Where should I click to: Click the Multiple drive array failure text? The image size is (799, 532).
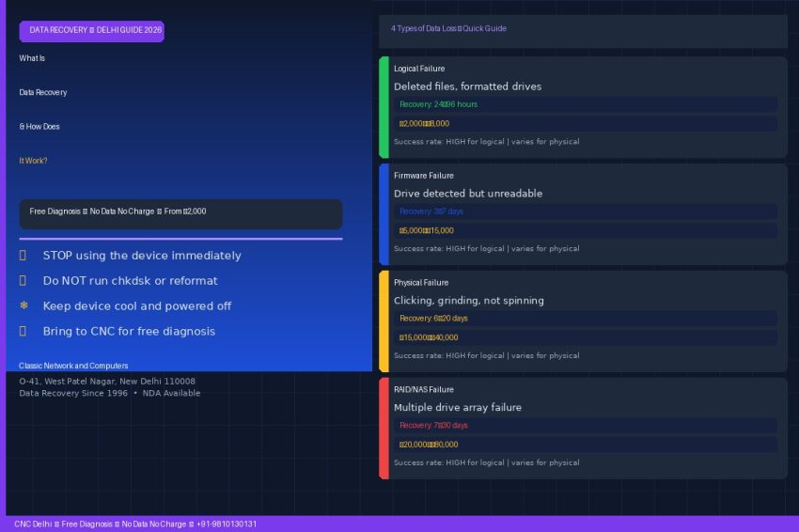458,407
